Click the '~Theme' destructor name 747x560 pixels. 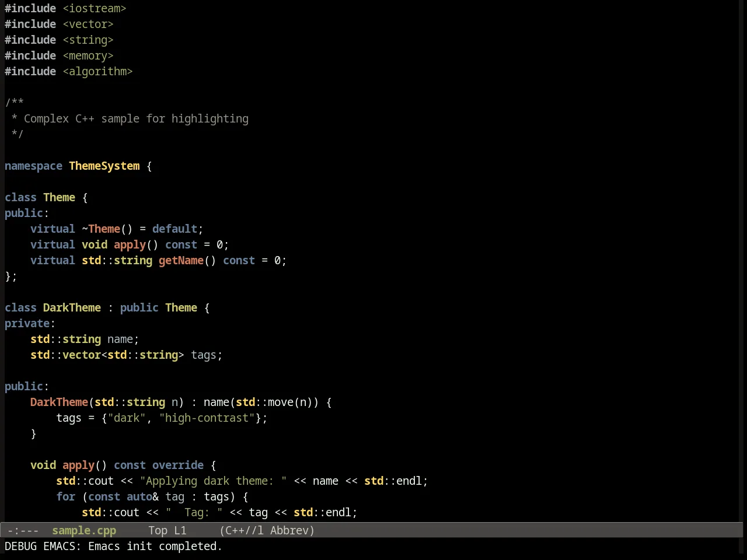pyautogui.click(x=101, y=229)
